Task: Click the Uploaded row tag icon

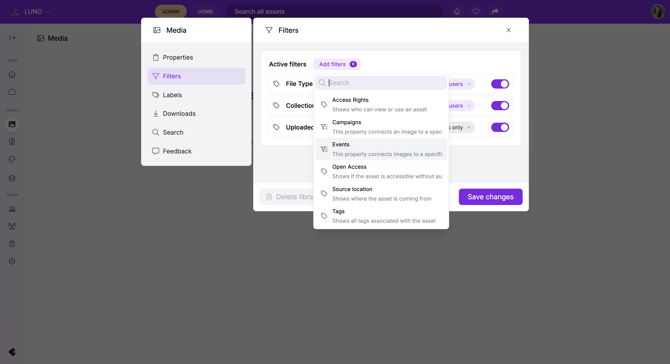Action: click(276, 127)
